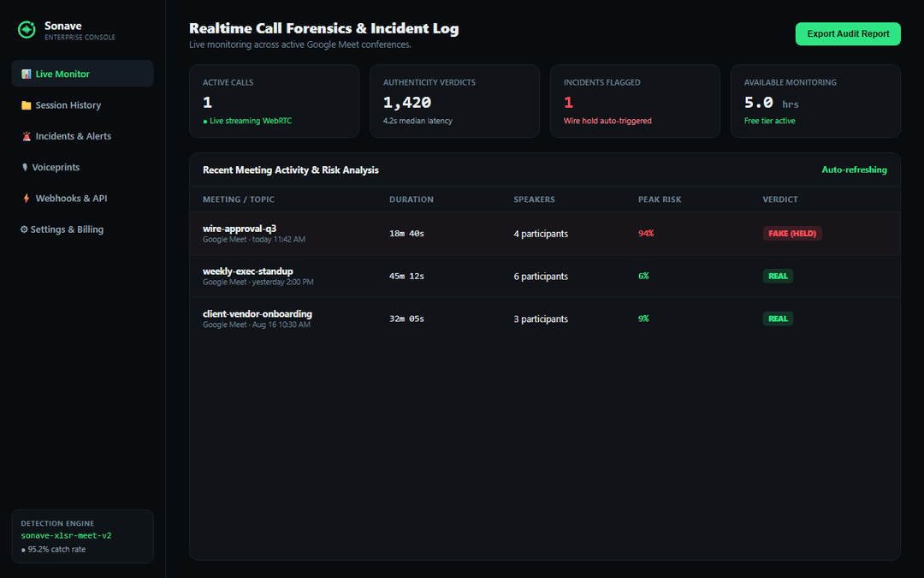The width and height of the screenshot is (924, 578).
Task: Click the sonave-xlsr-meet-v2 engine name
Action: [66, 535]
